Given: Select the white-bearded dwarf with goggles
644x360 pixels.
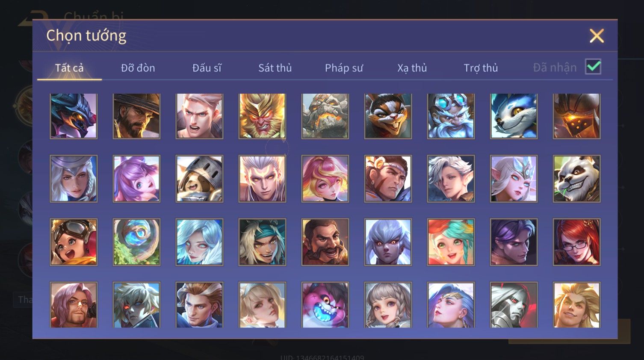Looking at the screenshot, I should point(451,116).
